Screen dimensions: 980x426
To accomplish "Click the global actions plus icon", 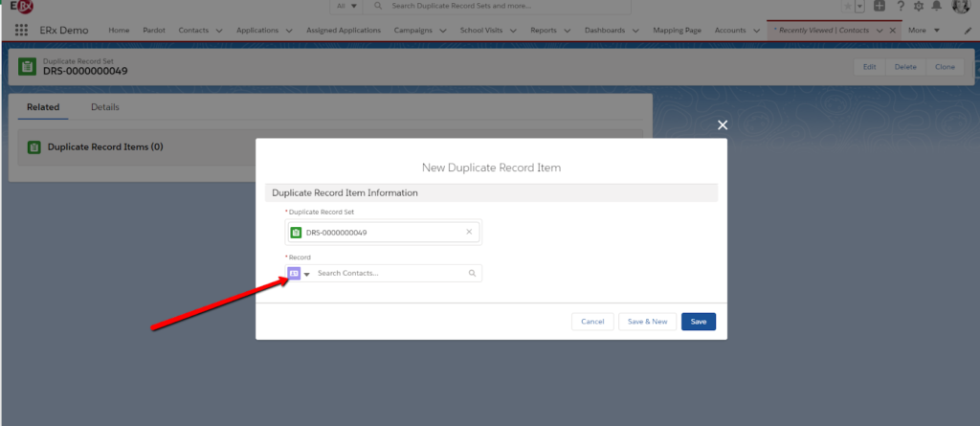I will tap(880, 7).
